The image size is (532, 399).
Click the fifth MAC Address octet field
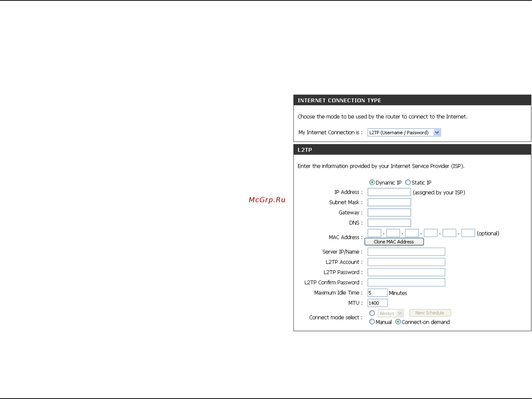click(x=449, y=233)
